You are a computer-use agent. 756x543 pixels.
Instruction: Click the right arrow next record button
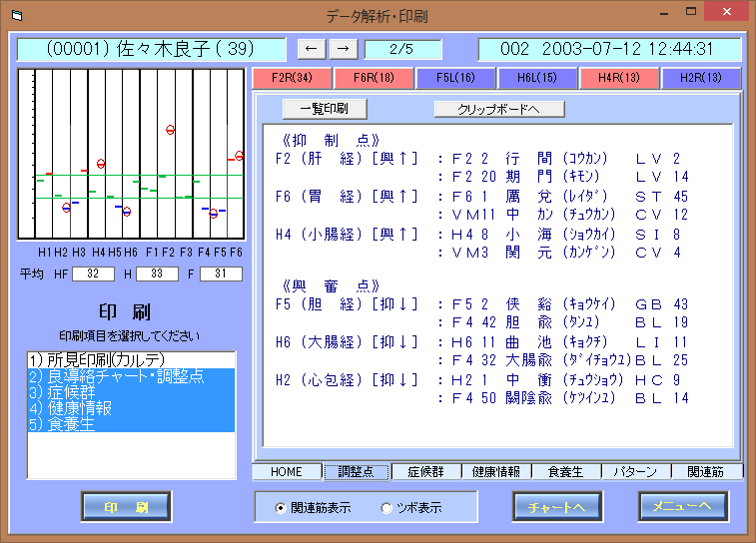point(343,49)
